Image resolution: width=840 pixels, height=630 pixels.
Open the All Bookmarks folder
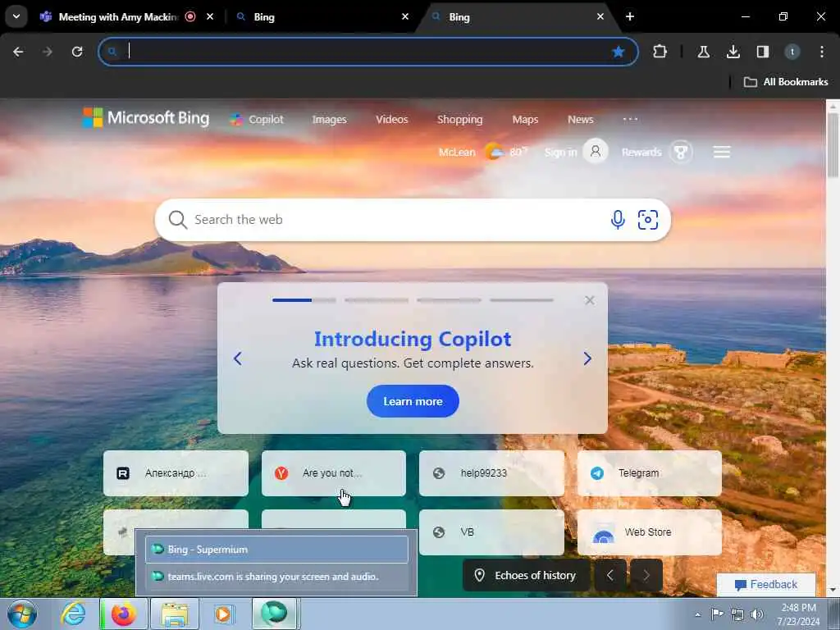[x=786, y=82]
